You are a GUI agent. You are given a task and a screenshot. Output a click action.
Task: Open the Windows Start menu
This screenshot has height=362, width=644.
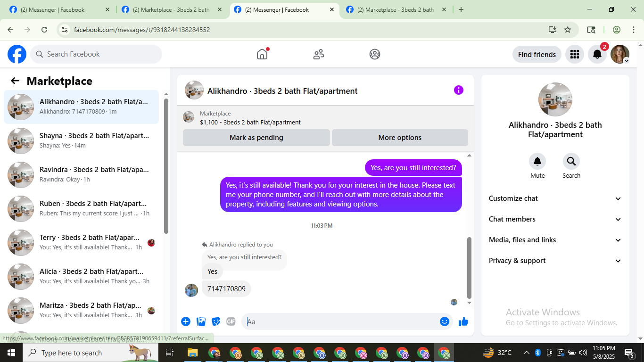coord(11,353)
